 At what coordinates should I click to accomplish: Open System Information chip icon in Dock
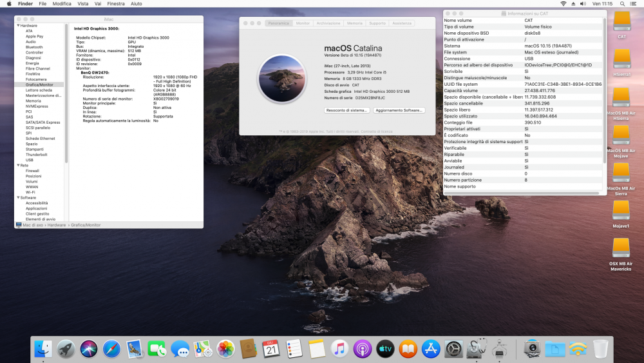coord(500,349)
